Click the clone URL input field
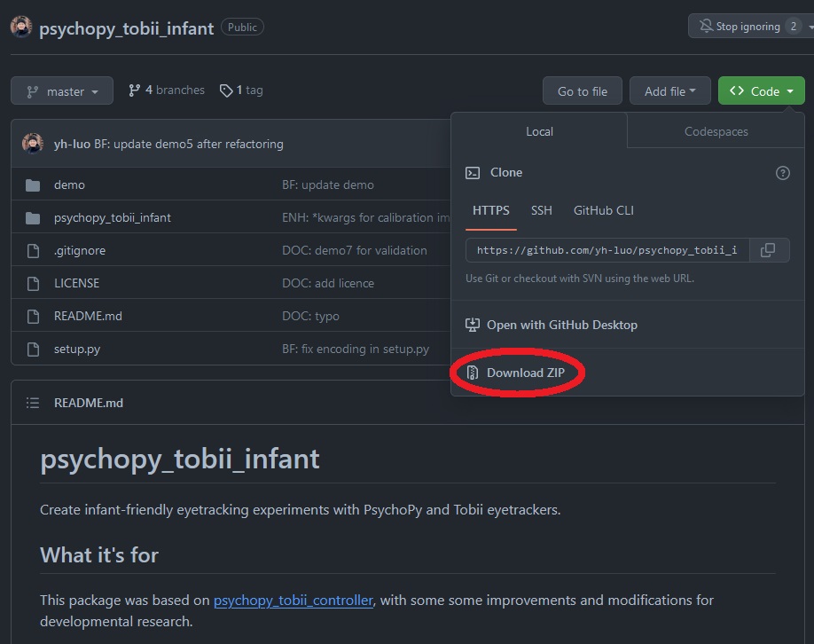This screenshot has height=644, width=814. coord(607,250)
